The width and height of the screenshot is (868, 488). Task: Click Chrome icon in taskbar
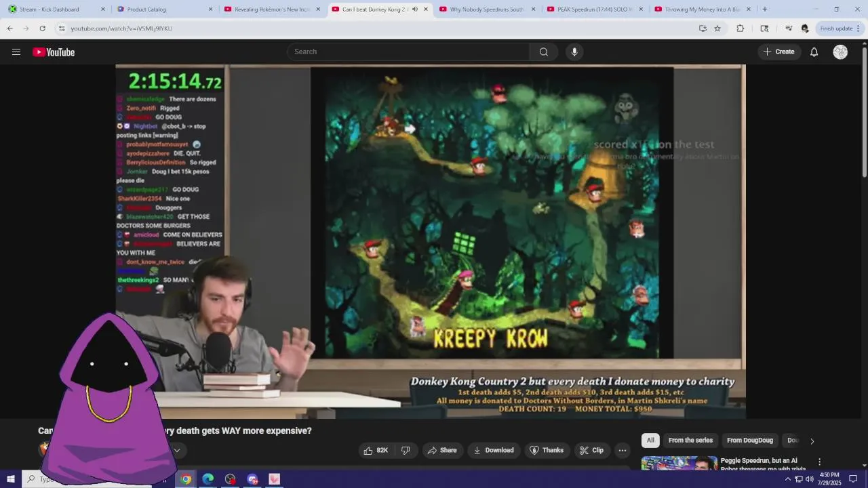pyautogui.click(x=185, y=479)
